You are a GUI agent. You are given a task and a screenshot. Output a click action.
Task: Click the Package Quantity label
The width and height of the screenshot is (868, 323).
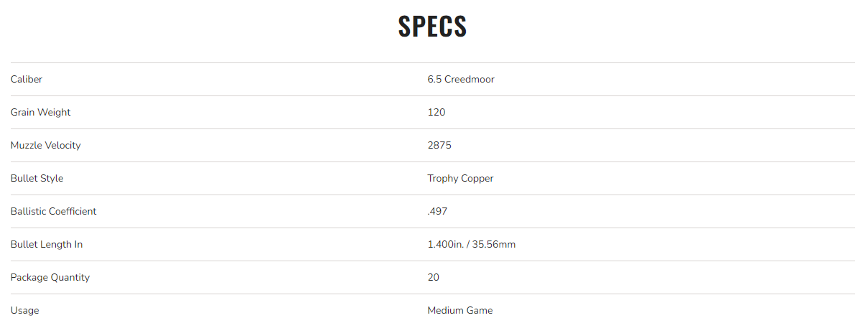(50, 278)
